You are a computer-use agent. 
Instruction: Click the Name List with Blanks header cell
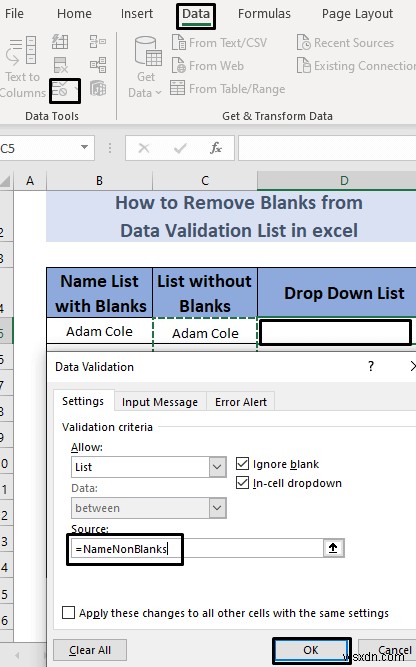click(x=100, y=293)
